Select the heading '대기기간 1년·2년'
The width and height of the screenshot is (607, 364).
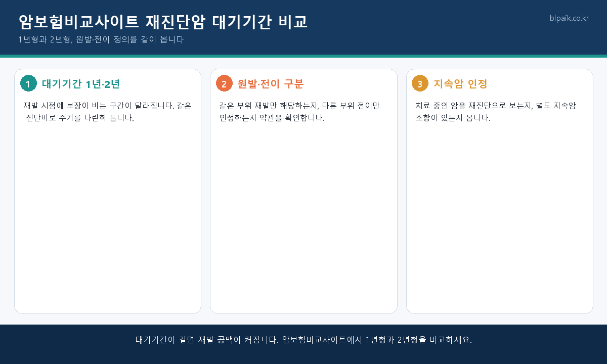pos(81,84)
